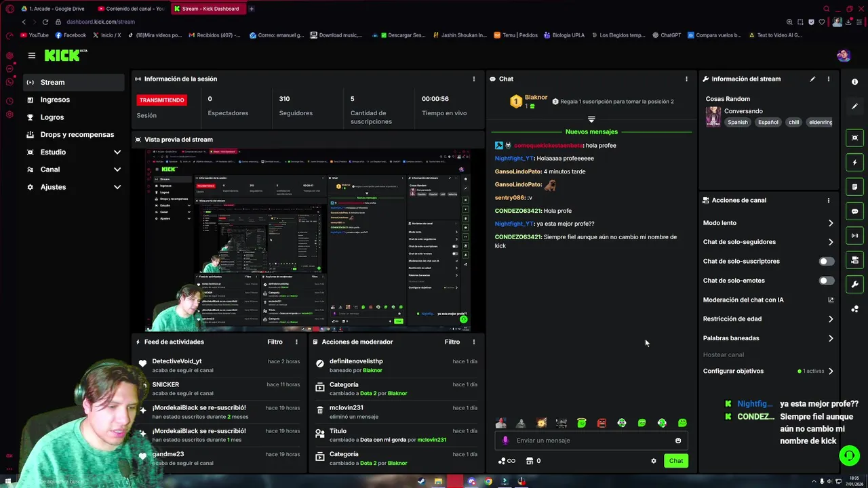
Task: Click username Nightfight_YT saying Holaaaaa profeeeeee
Action: (x=514, y=159)
